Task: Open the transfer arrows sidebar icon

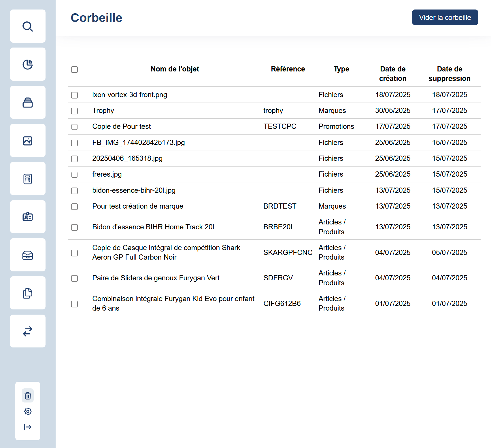Action: 28,331
